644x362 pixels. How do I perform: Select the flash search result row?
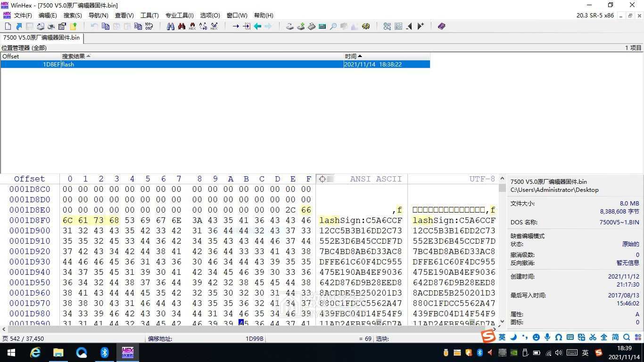pyautogui.click(x=215, y=64)
